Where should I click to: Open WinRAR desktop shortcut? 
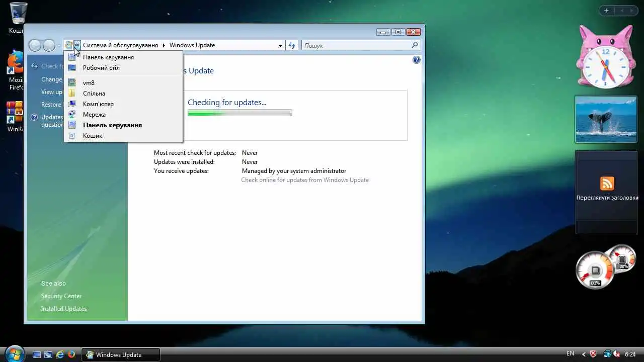16,117
